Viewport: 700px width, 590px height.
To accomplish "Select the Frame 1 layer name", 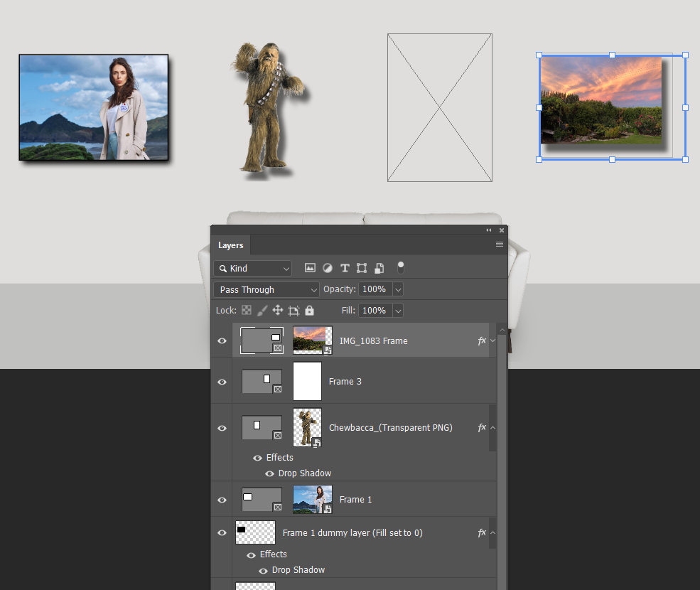I will 355,499.
